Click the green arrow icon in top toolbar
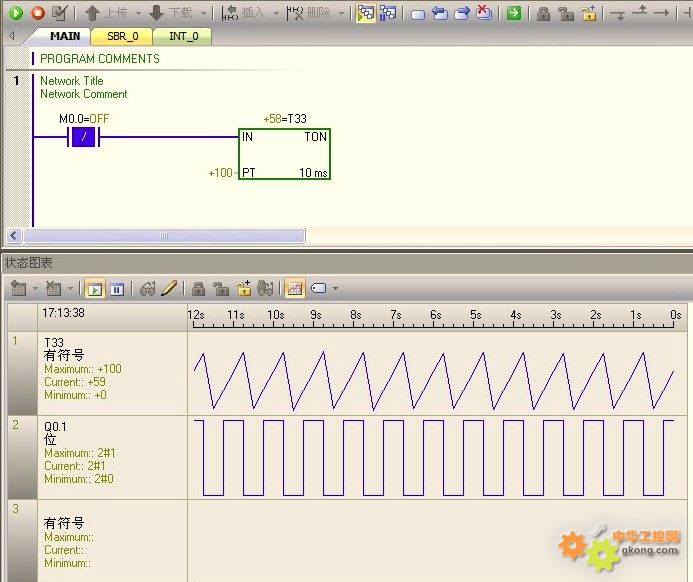The height and width of the screenshot is (582, 693). [513, 13]
